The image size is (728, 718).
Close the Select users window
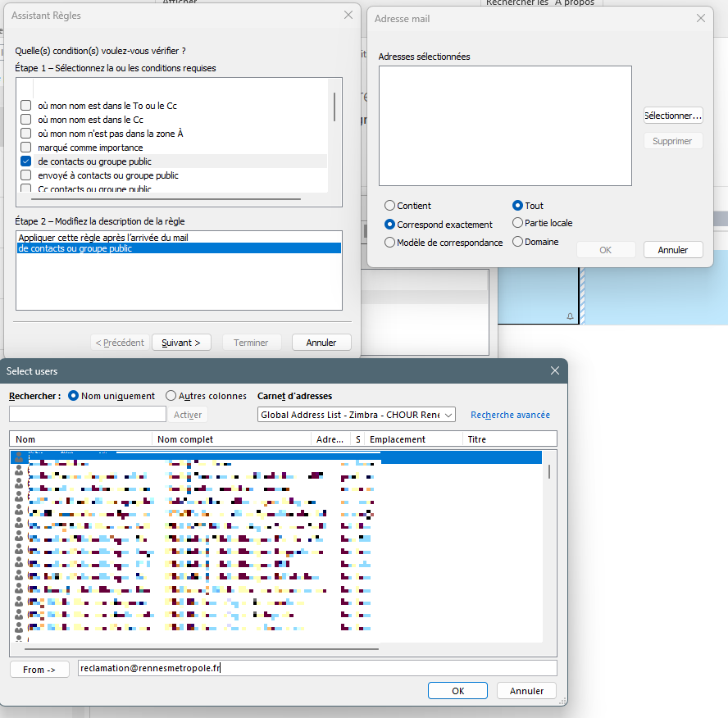click(x=554, y=371)
